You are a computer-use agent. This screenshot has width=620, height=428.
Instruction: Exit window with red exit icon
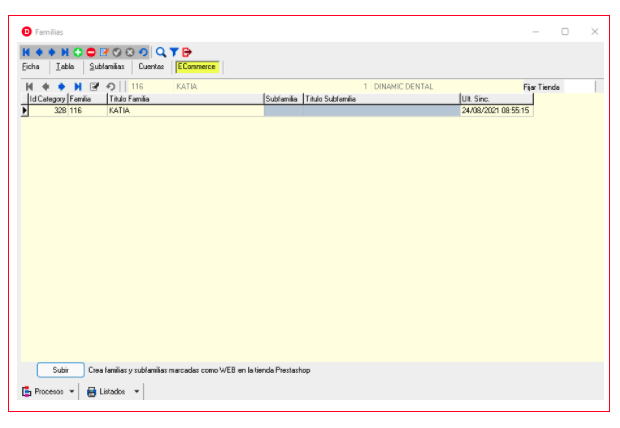187,52
